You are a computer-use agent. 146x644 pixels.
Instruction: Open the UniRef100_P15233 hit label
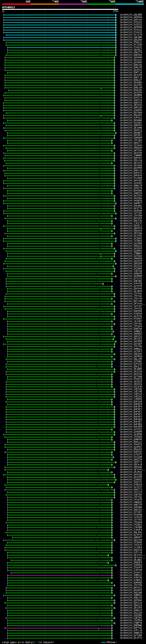[131, 25]
